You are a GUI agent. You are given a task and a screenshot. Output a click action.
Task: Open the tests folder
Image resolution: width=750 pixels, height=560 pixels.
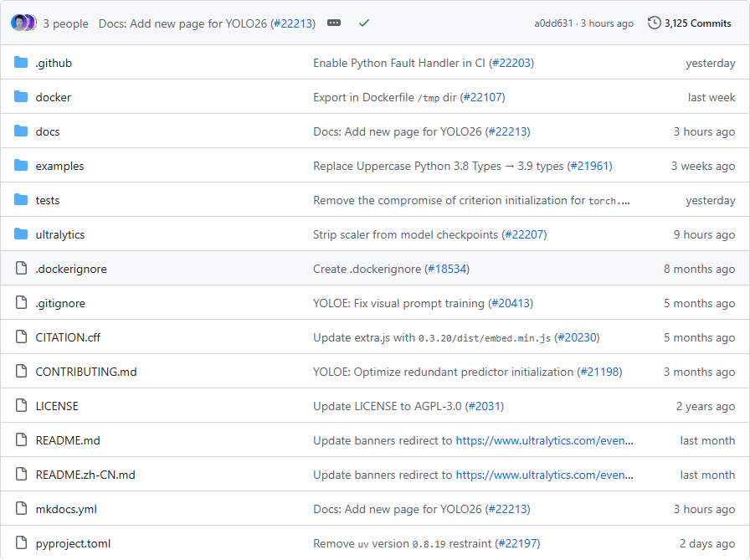(48, 200)
